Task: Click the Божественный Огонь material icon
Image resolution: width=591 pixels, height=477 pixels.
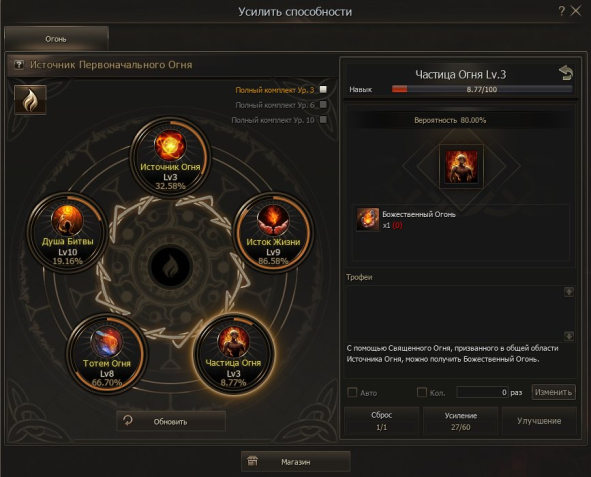Action: click(x=368, y=219)
